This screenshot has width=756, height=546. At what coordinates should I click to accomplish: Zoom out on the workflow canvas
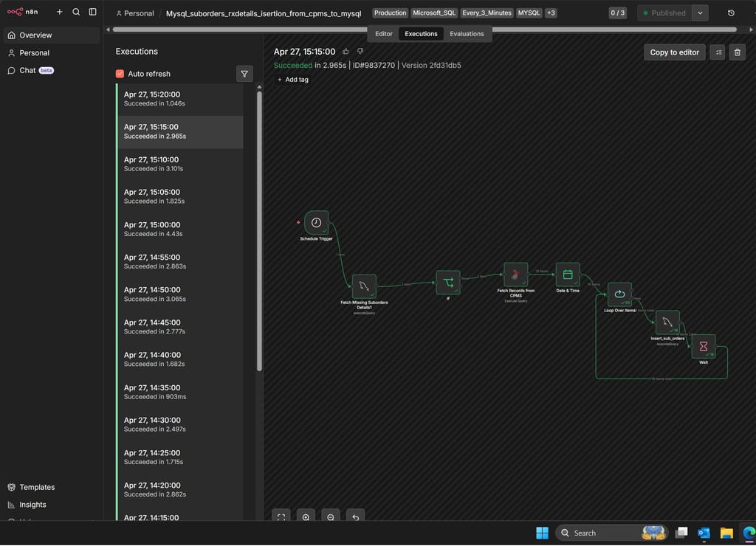[x=331, y=517]
